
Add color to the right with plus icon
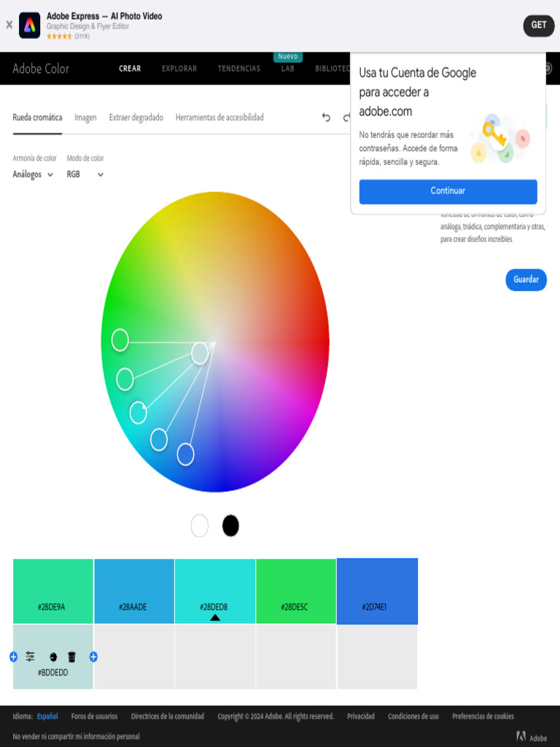93,657
